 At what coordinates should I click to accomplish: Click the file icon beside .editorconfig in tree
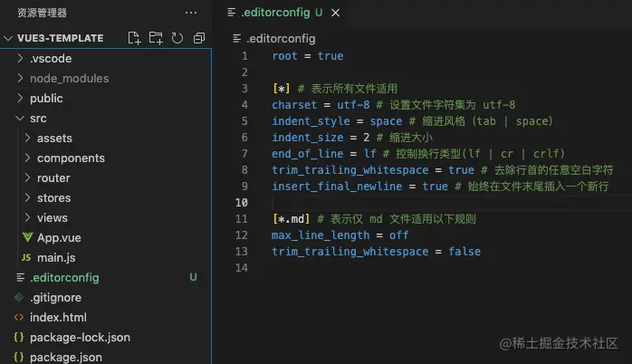tap(20, 277)
